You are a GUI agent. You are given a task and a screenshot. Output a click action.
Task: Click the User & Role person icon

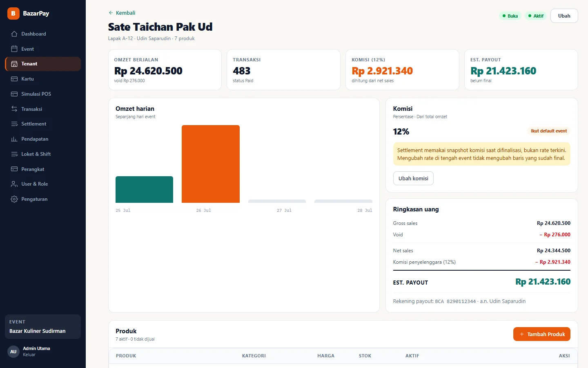click(x=14, y=184)
